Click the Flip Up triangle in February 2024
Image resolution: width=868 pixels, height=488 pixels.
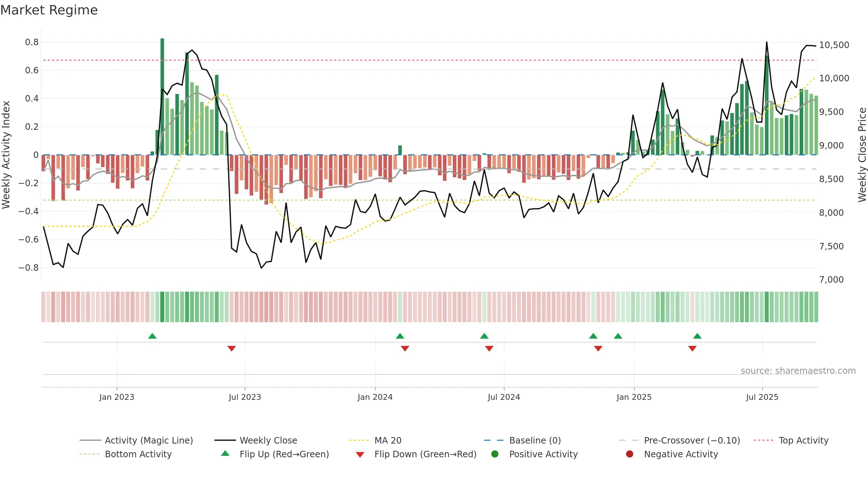coord(400,336)
